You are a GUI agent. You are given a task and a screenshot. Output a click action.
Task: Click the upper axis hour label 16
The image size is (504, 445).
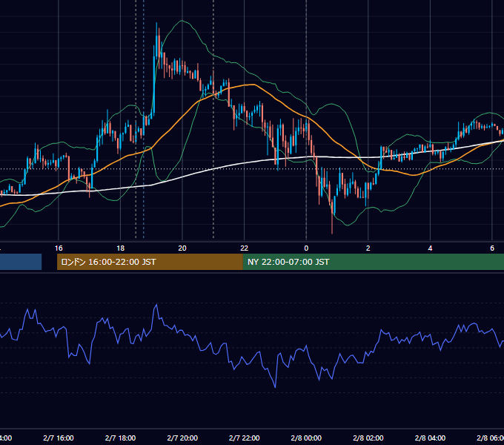pyautogui.click(x=59, y=248)
